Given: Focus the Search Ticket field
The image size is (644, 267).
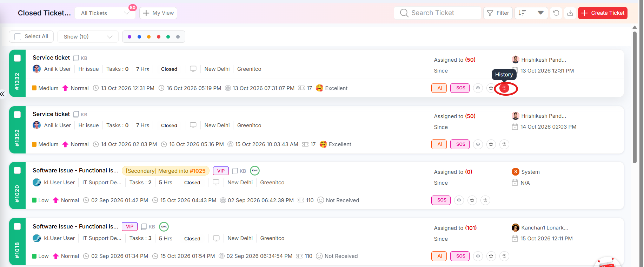Looking at the screenshot, I should click(x=437, y=13).
